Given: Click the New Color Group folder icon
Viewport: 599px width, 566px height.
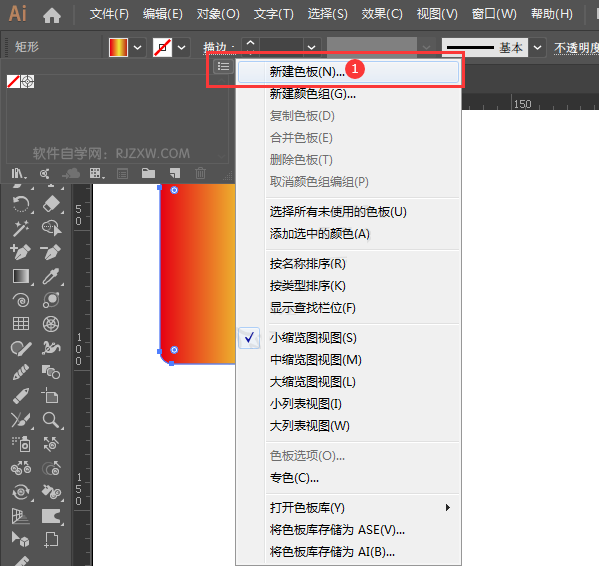Looking at the screenshot, I should (148, 173).
